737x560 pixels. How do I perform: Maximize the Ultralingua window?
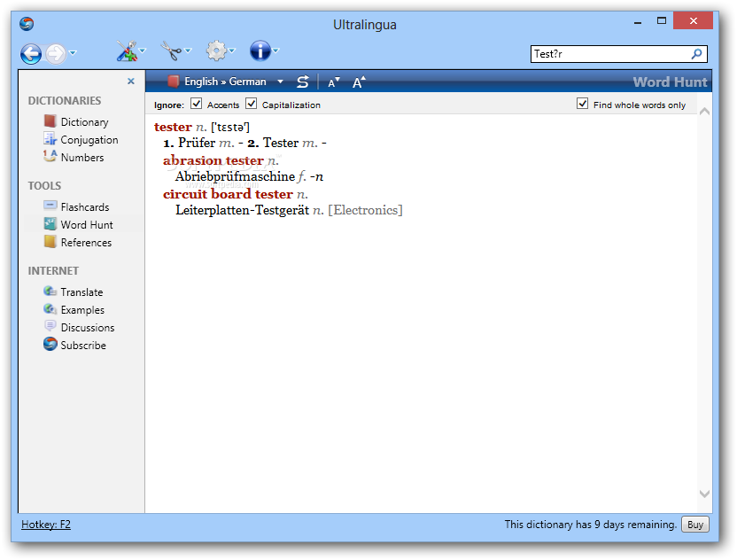662,20
